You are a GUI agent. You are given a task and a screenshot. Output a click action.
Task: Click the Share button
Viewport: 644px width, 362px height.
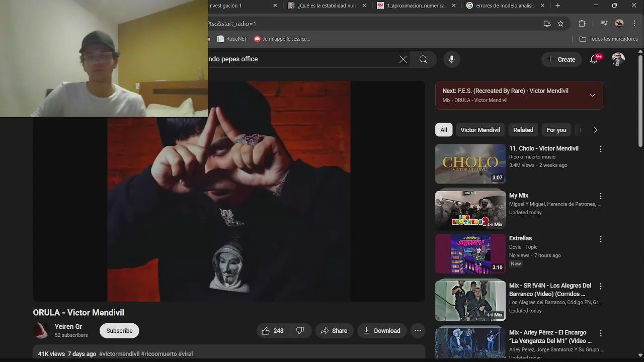[x=334, y=330]
